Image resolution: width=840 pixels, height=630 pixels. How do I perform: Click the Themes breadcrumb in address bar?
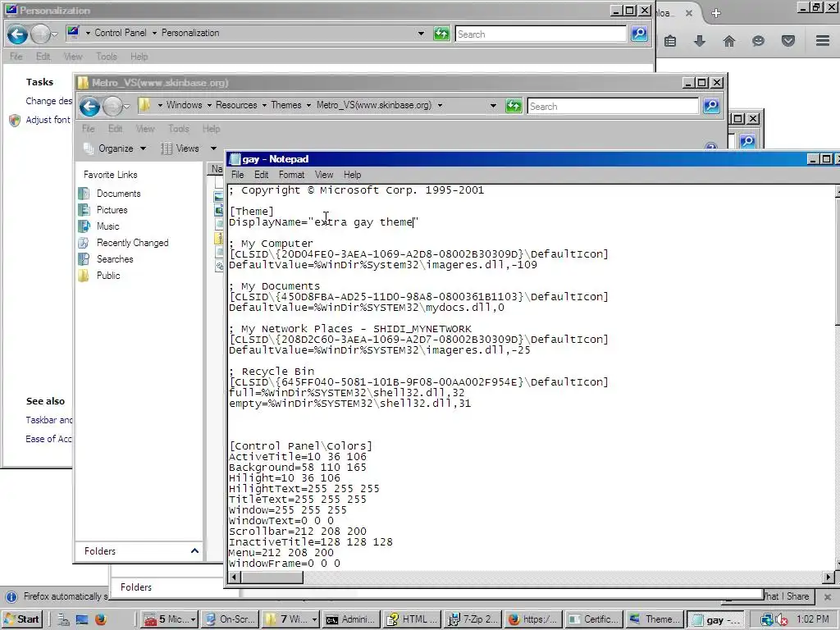286,105
